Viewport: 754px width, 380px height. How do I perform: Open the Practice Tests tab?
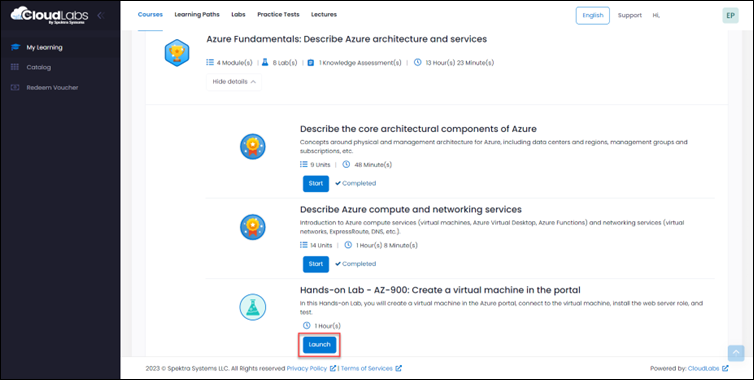[x=278, y=14]
